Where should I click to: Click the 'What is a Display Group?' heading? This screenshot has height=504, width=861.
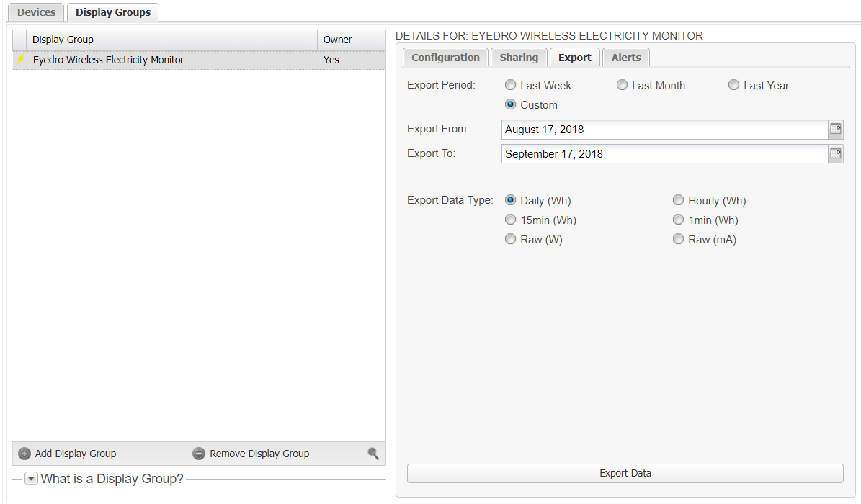click(112, 479)
